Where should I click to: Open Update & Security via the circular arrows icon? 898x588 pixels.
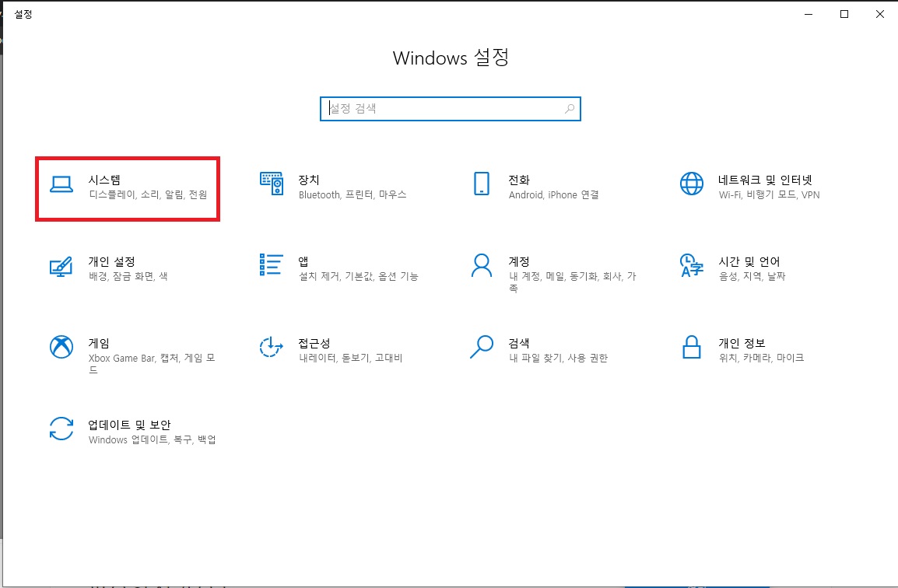(61, 429)
